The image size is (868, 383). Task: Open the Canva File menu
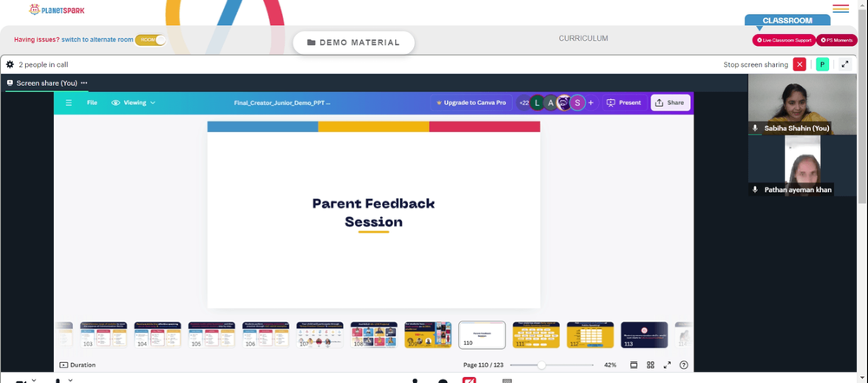(x=92, y=102)
